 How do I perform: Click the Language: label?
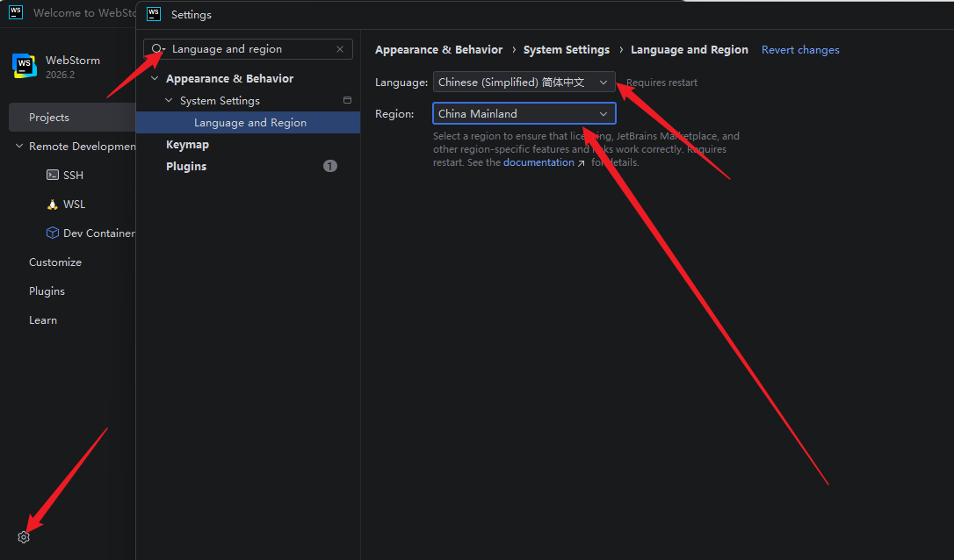[401, 83]
